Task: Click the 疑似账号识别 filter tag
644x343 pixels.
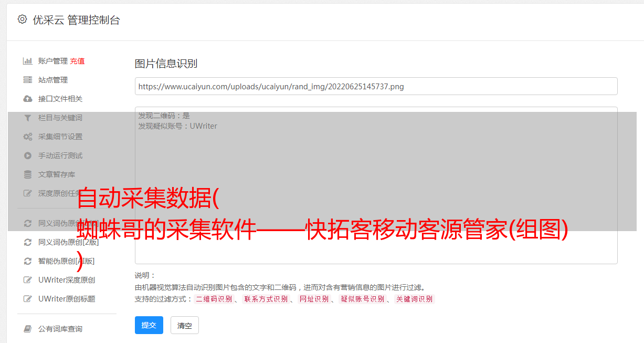Action: coord(362,299)
